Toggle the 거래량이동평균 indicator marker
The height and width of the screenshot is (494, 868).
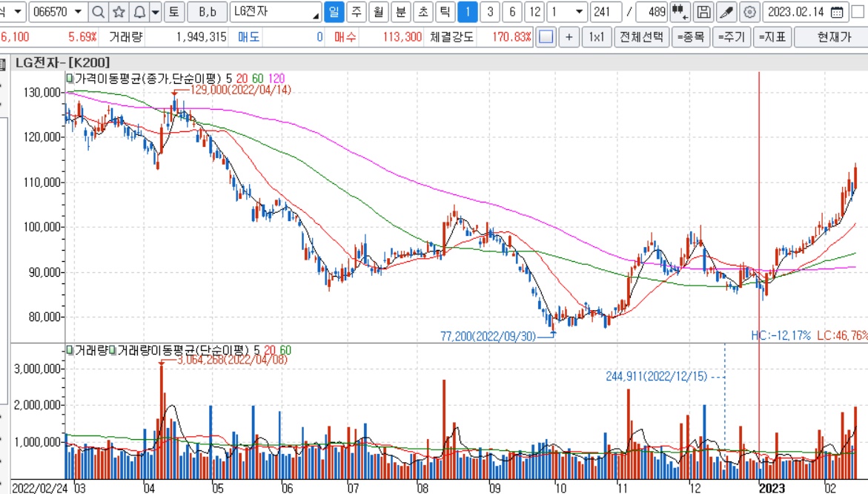(x=113, y=350)
